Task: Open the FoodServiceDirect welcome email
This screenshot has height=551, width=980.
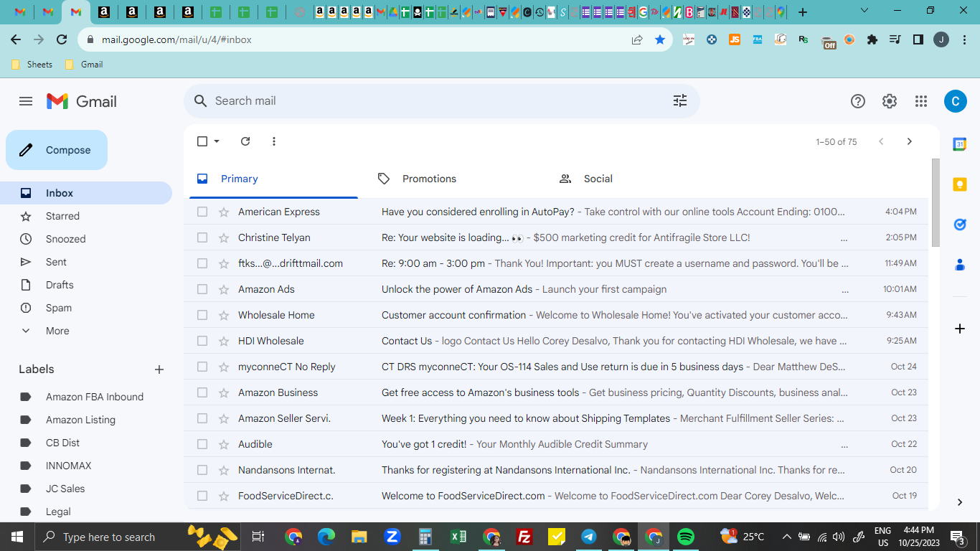Action: click(556, 496)
